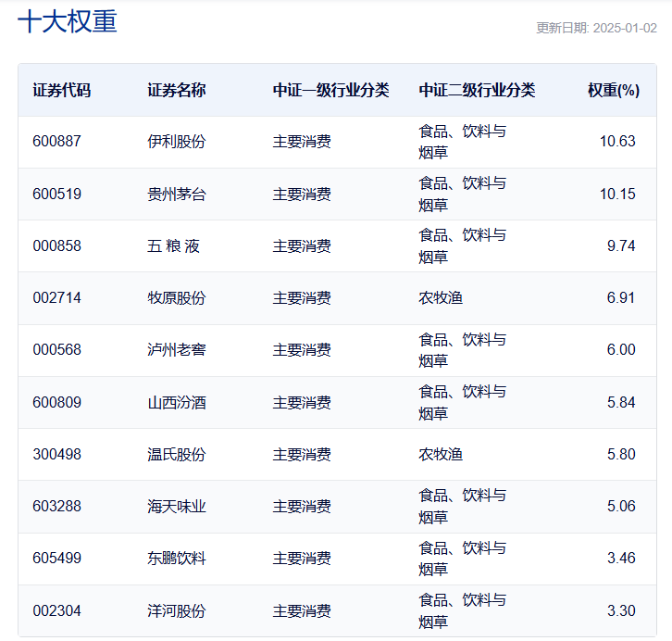672x641 pixels.
Task: Select security code 300498
Action: pyautogui.click(x=57, y=454)
